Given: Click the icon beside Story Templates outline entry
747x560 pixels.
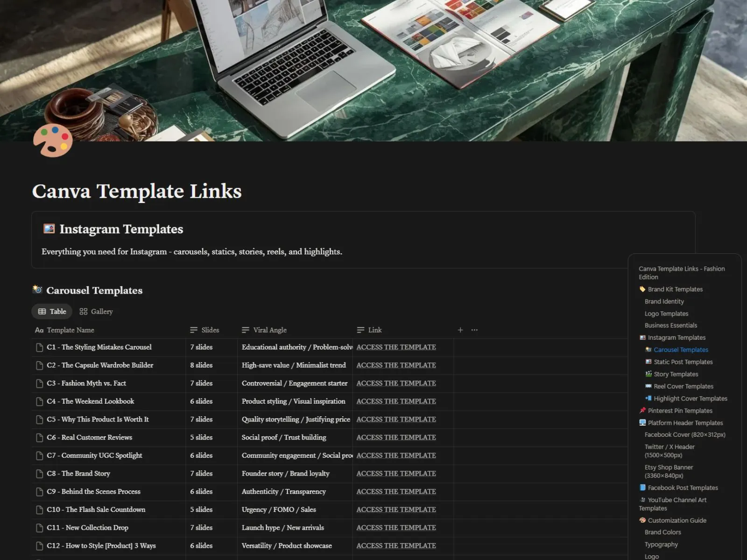Looking at the screenshot, I should pyautogui.click(x=648, y=374).
